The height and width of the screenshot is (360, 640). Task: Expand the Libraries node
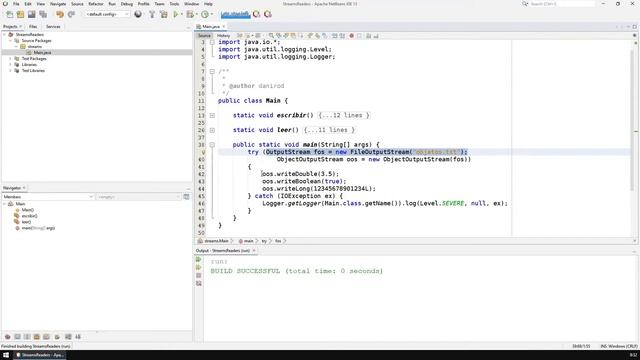[x=11, y=64]
